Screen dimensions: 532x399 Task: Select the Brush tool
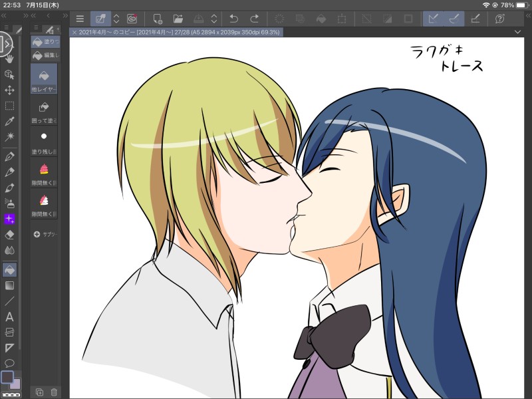point(9,188)
